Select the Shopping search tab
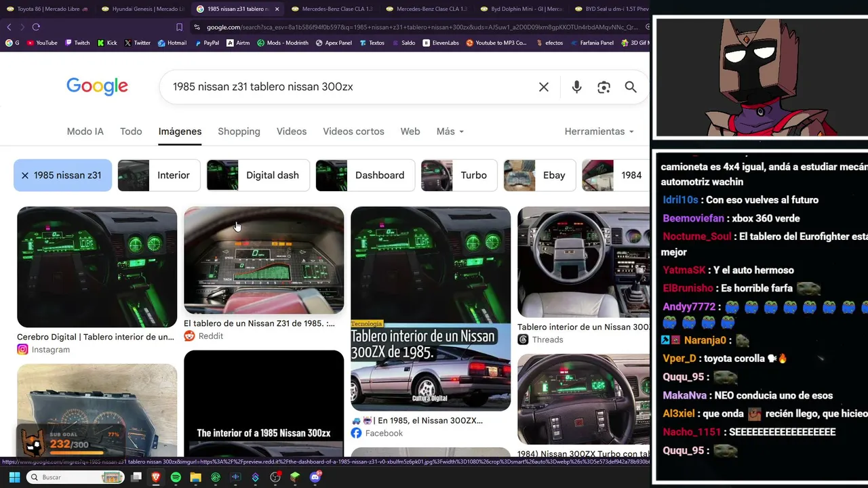 click(x=239, y=131)
